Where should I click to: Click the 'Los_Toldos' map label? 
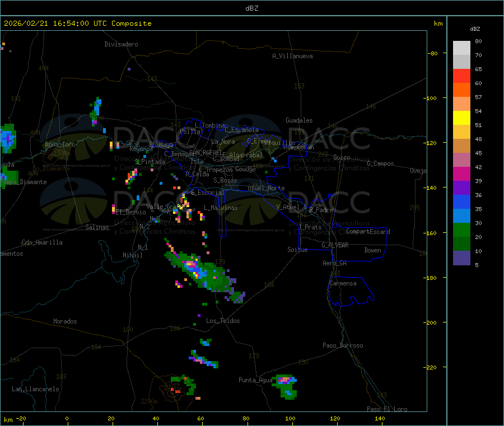(223, 321)
